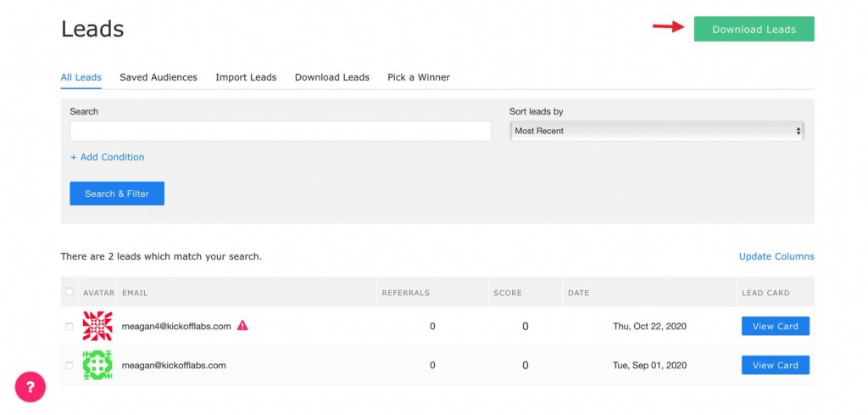Open the Sort leads by dropdown
Screen dimensions: 868x415
click(x=657, y=131)
